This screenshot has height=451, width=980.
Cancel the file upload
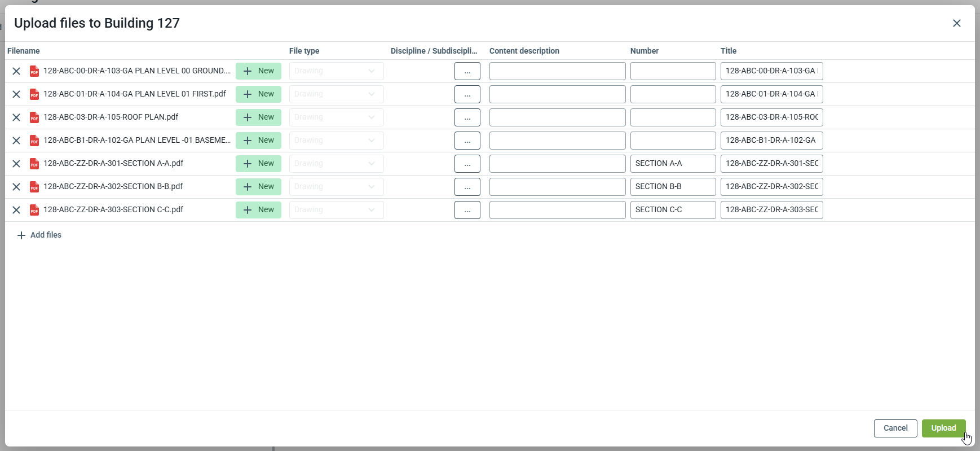pos(895,428)
